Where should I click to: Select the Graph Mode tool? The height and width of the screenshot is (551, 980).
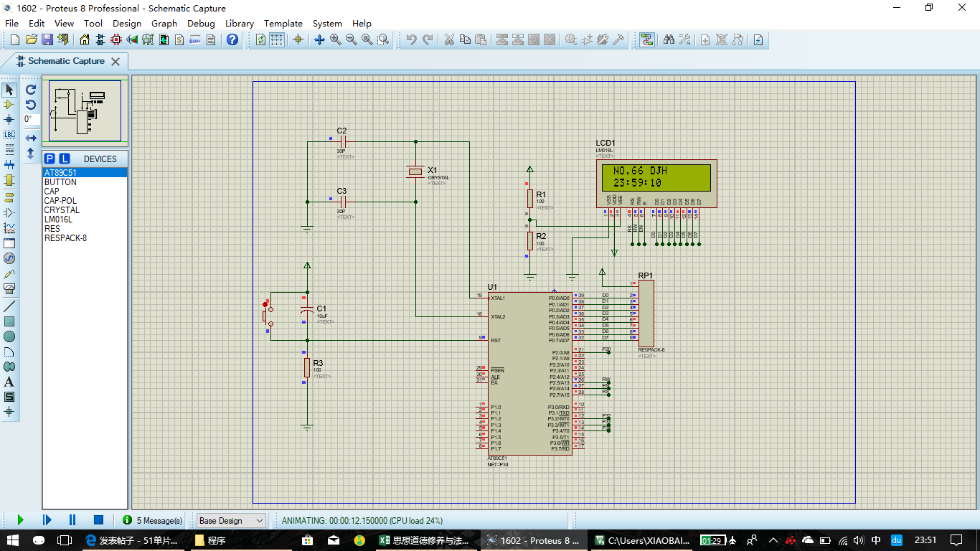click(9, 227)
